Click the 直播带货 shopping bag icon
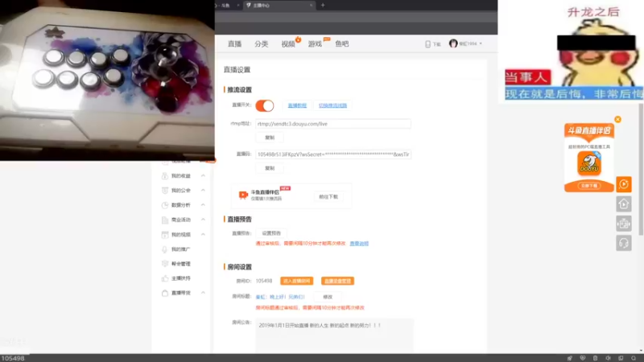 click(x=165, y=293)
